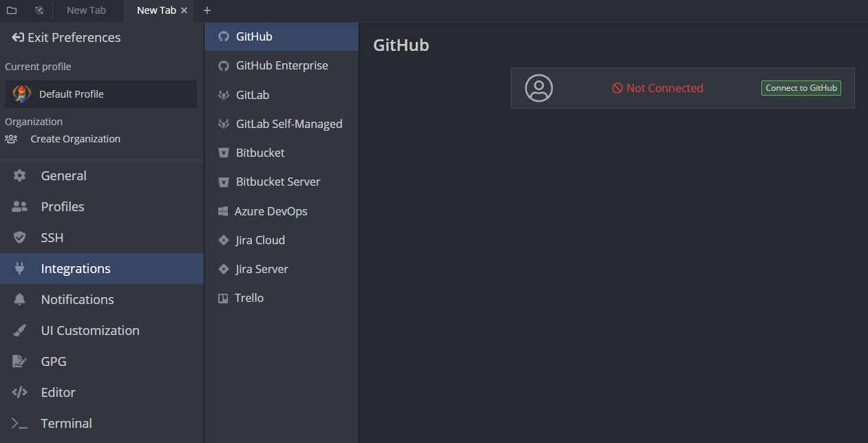
Task: Open the Profiles preferences section
Action: click(102, 206)
